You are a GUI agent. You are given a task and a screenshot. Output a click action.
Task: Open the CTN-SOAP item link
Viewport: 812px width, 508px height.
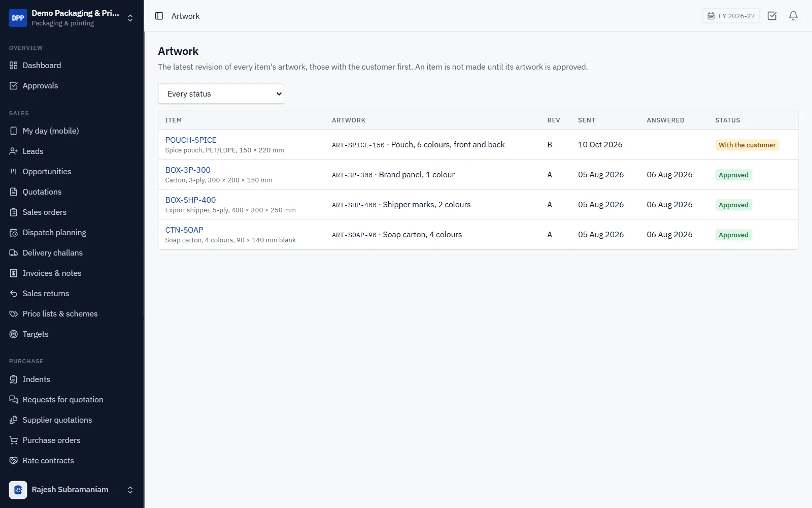(184, 230)
